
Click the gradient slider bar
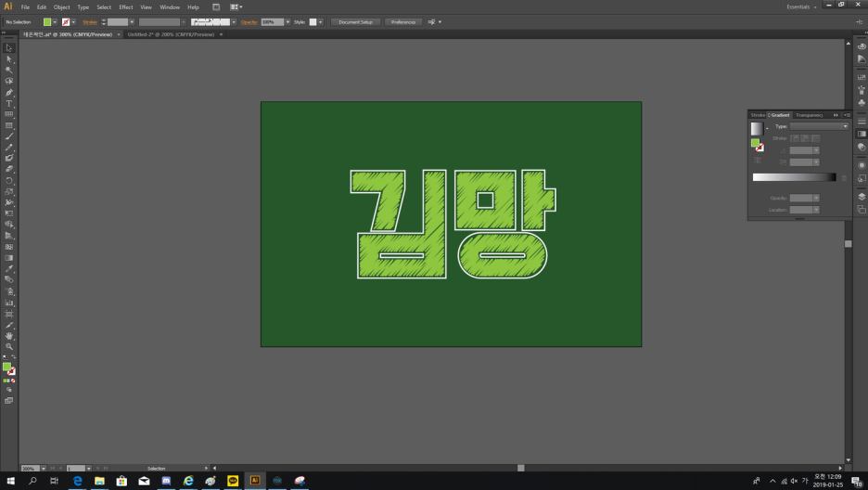point(794,177)
